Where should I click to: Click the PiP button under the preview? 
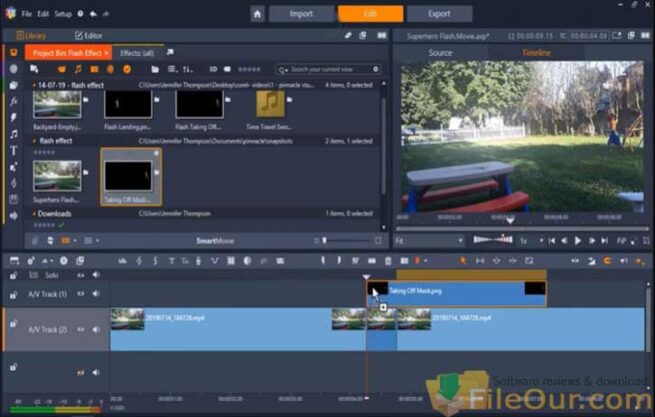pos(622,241)
